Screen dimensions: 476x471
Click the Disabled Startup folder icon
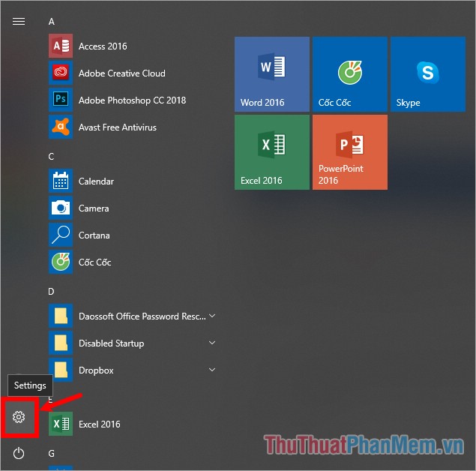[61, 343]
